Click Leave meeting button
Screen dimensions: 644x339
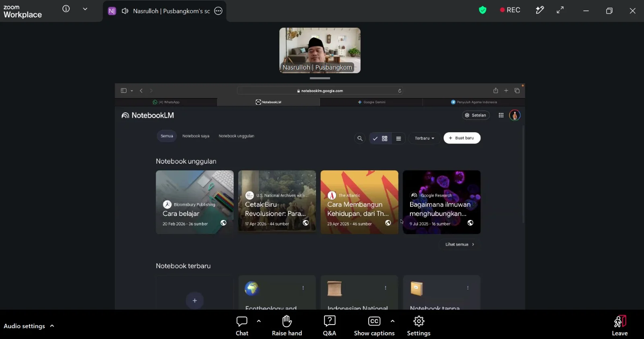click(x=620, y=326)
